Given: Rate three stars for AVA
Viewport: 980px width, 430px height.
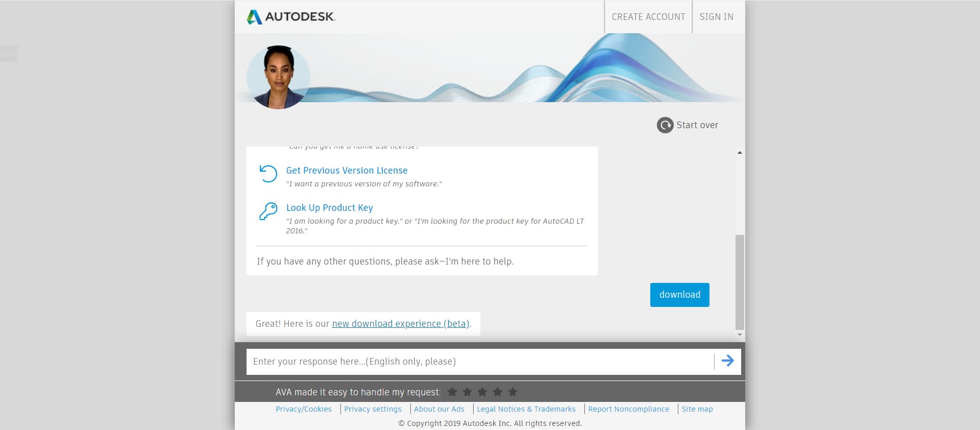Looking at the screenshot, I should click(482, 392).
